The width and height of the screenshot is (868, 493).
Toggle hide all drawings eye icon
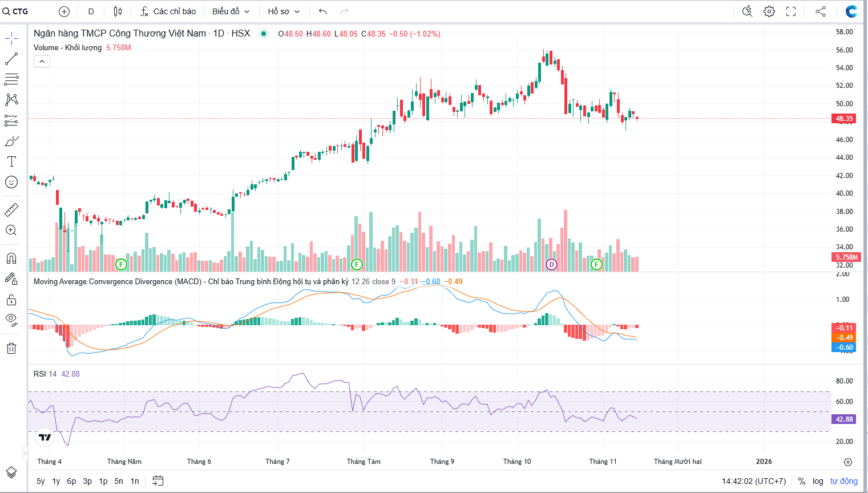click(x=11, y=320)
